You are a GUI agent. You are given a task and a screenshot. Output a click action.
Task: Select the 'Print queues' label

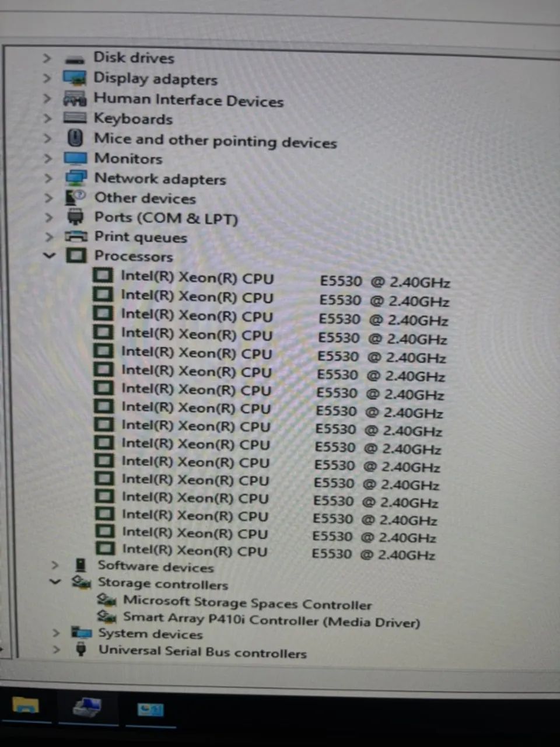pyautogui.click(x=141, y=237)
